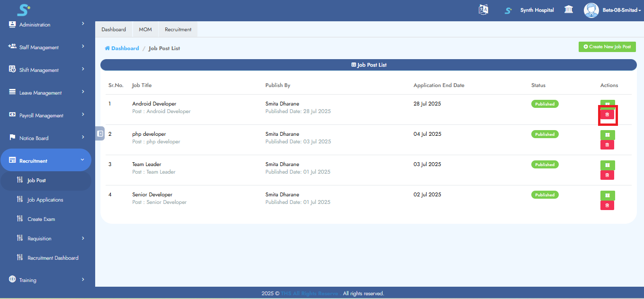
Task: Click green action icon for Team Leader
Action: coord(607,165)
